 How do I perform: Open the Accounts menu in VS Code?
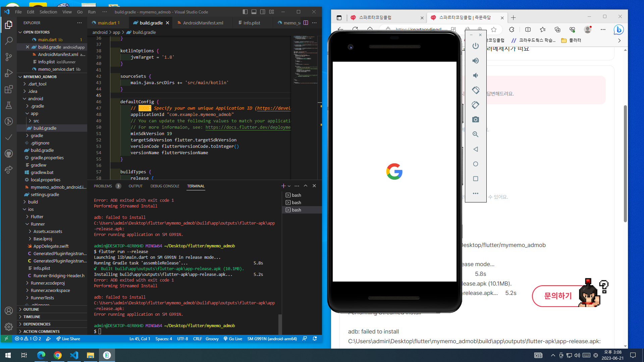pyautogui.click(x=9, y=311)
